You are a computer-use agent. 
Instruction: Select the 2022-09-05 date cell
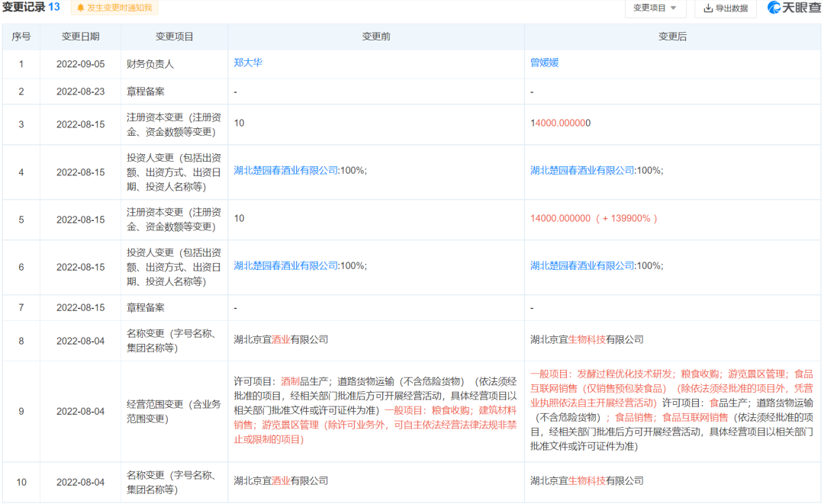pos(80,64)
